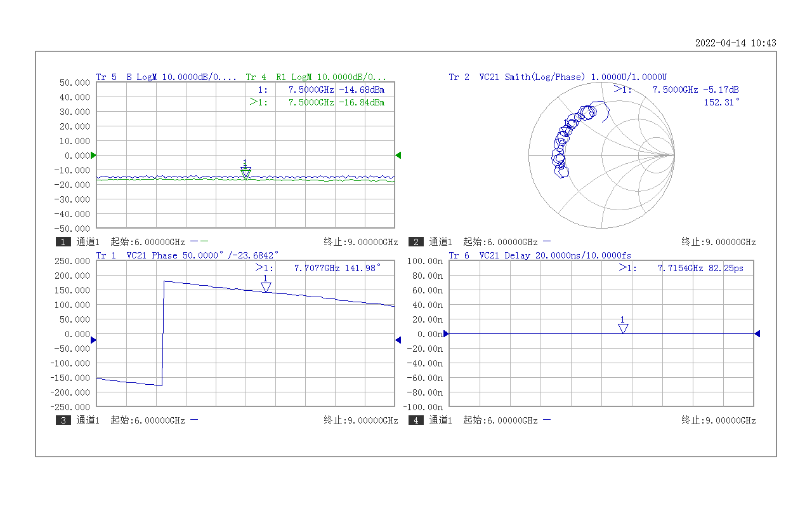Click marker 1 triangle on the Delay plot
This screenshot has width=812, height=508.
point(623,328)
